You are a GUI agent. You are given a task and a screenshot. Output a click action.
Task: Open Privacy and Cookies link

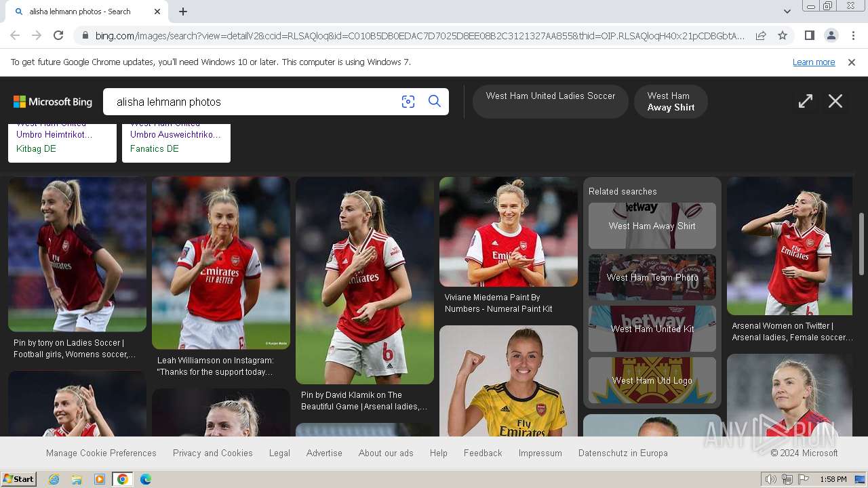(x=213, y=453)
